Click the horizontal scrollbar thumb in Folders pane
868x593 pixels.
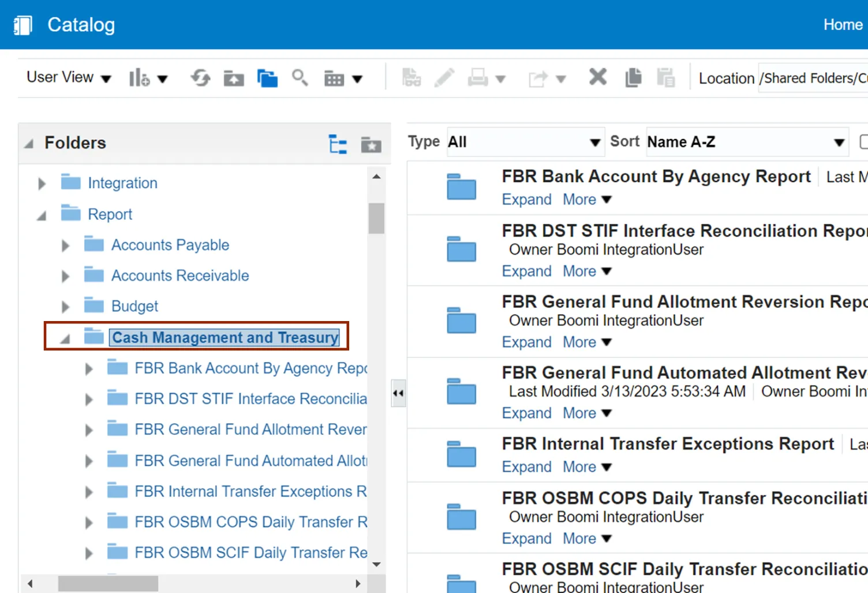108,583
